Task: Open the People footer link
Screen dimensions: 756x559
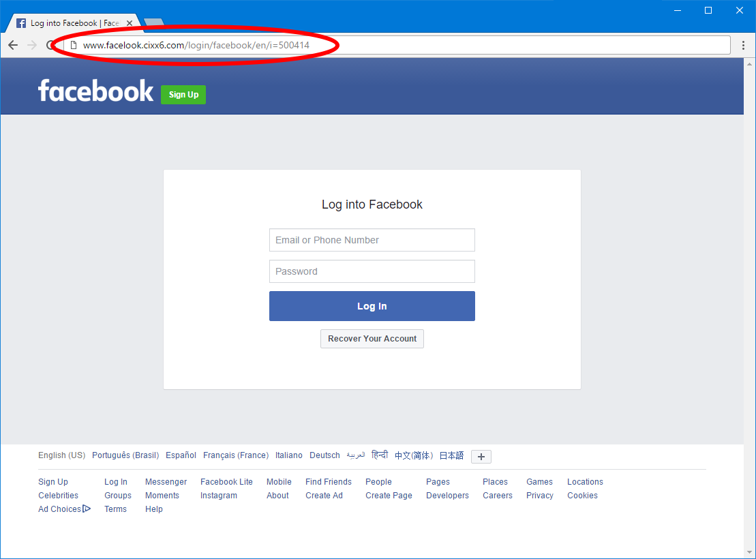Action: (x=378, y=482)
